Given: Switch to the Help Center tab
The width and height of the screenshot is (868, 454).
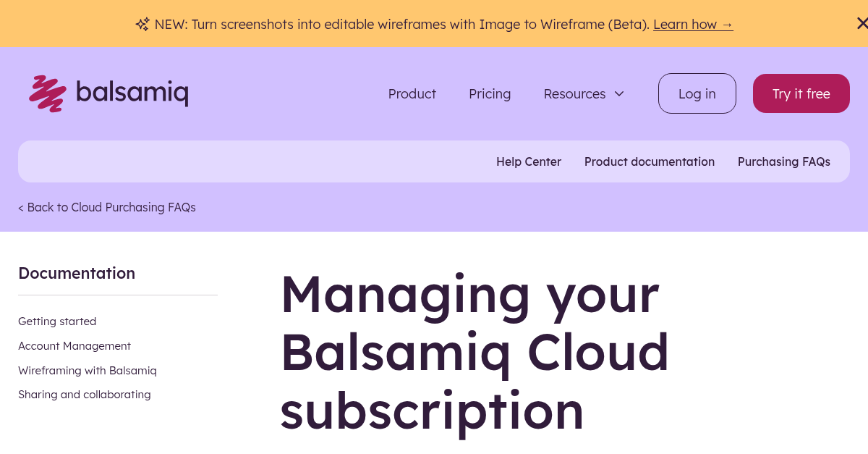Looking at the screenshot, I should (529, 161).
